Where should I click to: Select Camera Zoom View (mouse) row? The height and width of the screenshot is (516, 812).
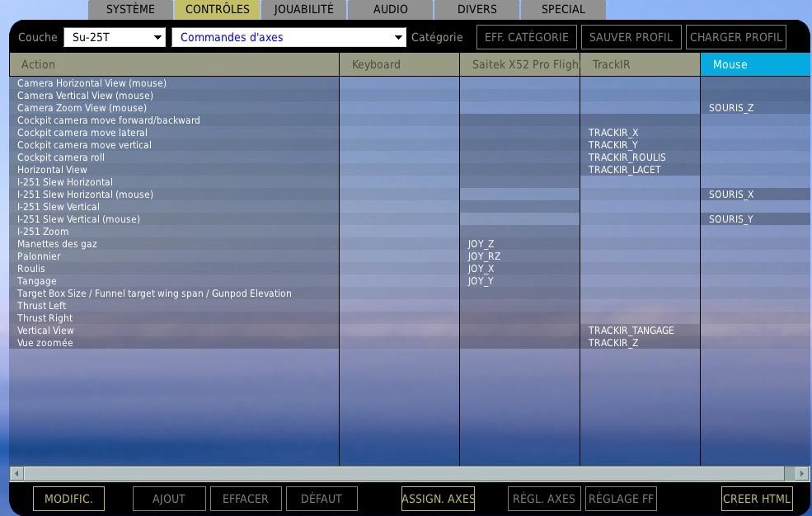tap(174, 108)
